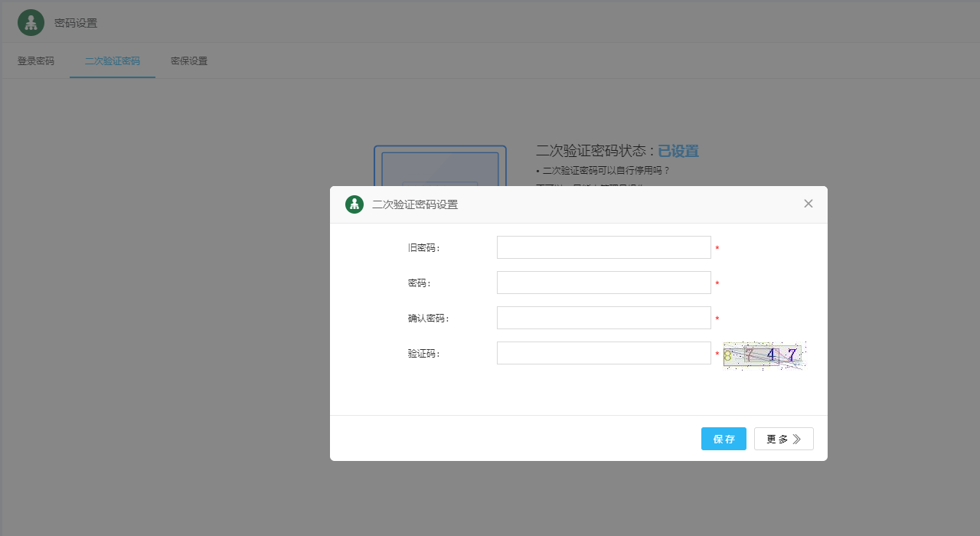The height and width of the screenshot is (536, 980).
Task: Switch to the 登录密码 tab
Action: pyautogui.click(x=36, y=61)
